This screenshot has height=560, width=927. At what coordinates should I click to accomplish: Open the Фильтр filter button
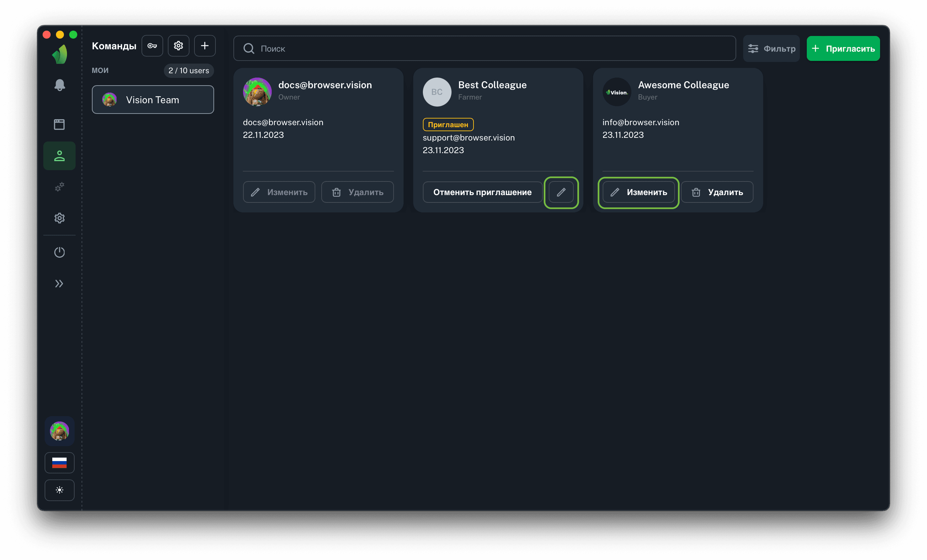coord(771,49)
